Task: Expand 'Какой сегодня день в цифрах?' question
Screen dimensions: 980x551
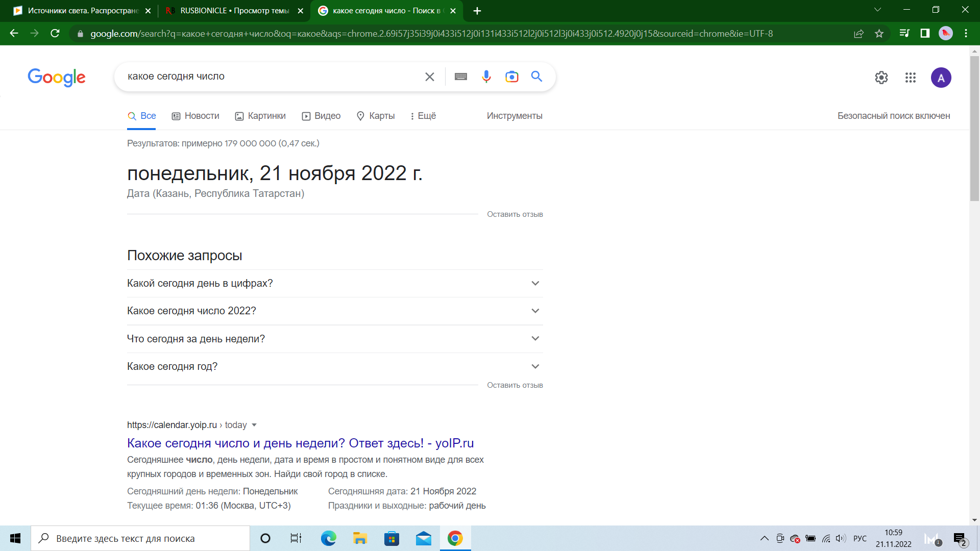Action: point(335,284)
